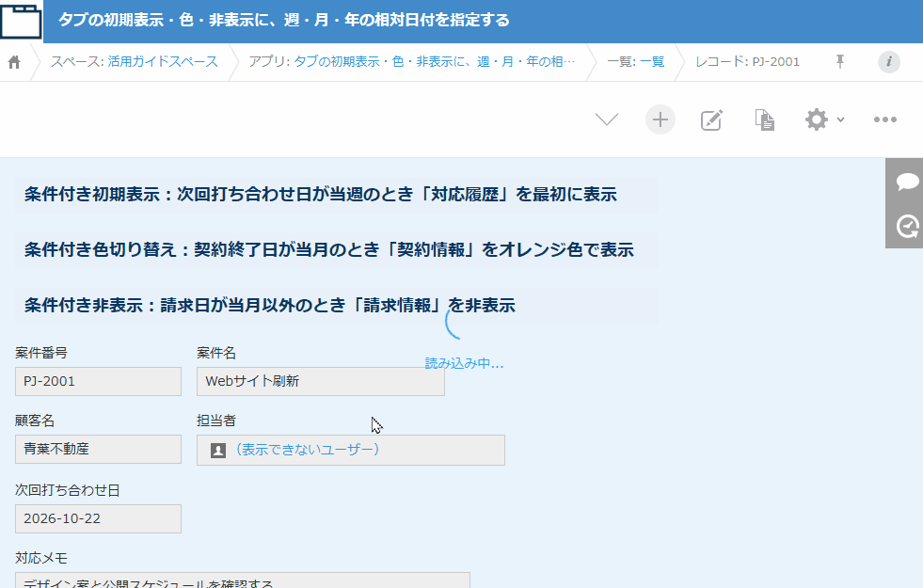Go to next record with down chevron
Image resolution: width=923 pixels, height=588 pixels.
(x=606, y=119)
